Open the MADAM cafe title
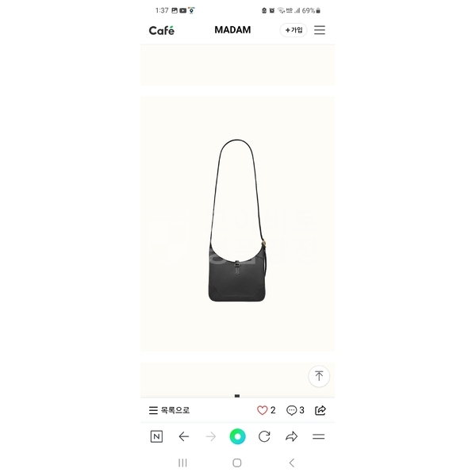The width and height of the screenshot is (476, 476). (232, 30)
